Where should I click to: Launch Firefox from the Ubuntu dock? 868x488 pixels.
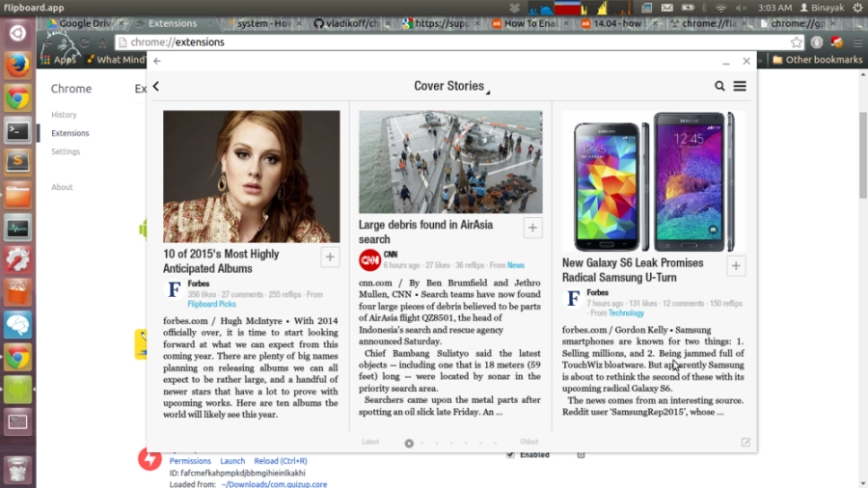pos(18,67)
